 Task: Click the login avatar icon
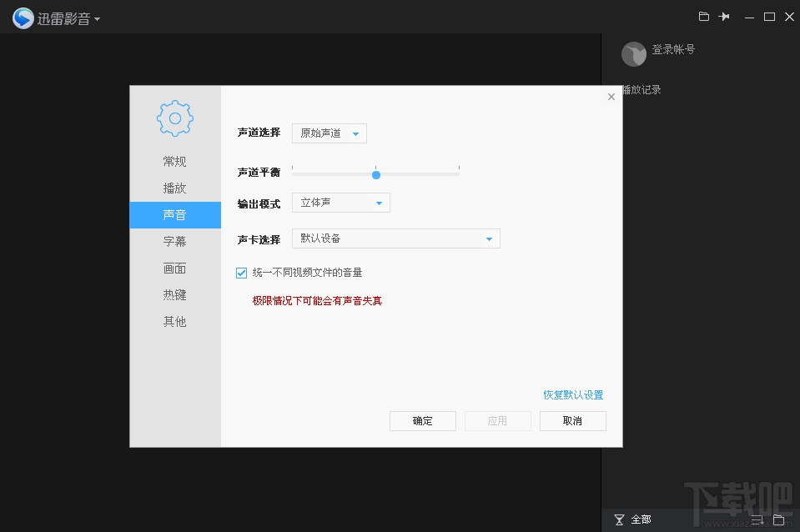click(634, 53)
